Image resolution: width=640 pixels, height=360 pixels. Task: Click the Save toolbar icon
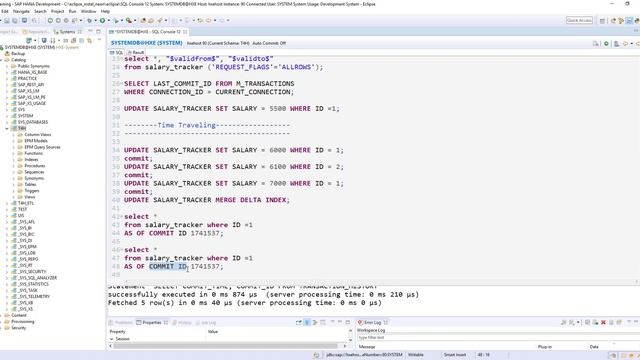coord(7,20)
